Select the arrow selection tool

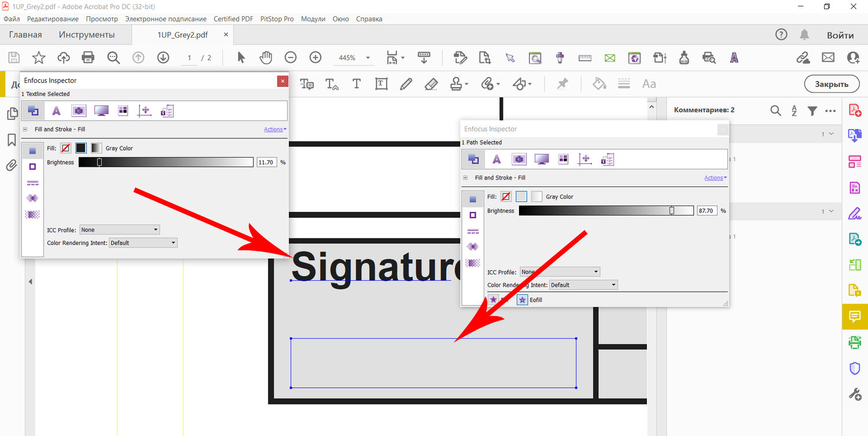pyautogui.click(x=241, y=57)
